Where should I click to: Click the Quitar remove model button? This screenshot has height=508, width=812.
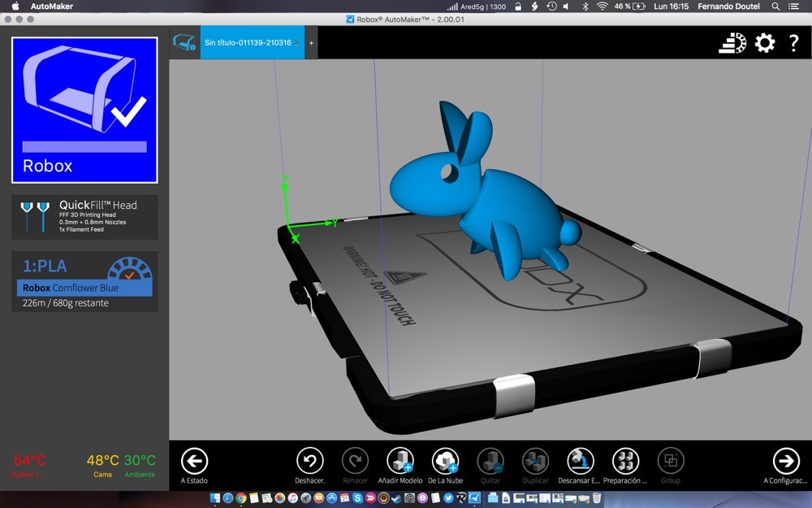pyautogui.click(x=490, y=461)
